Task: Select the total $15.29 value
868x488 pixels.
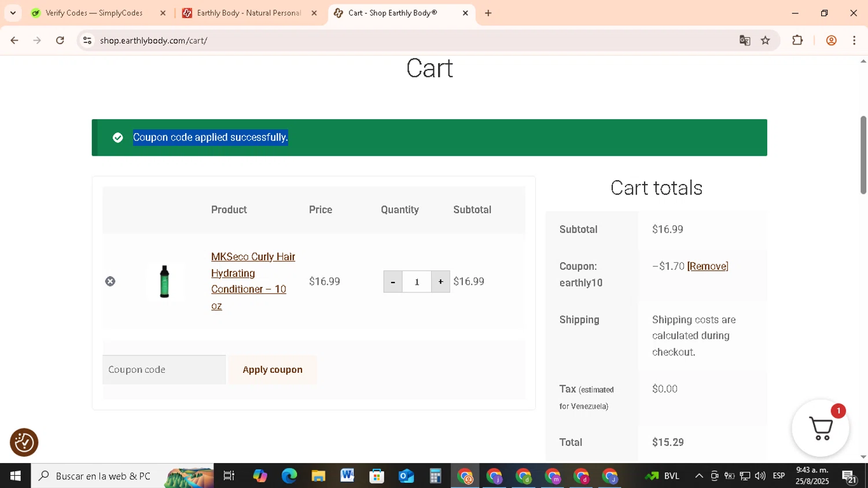Action: pyautogui.click(x=668, y=442)
